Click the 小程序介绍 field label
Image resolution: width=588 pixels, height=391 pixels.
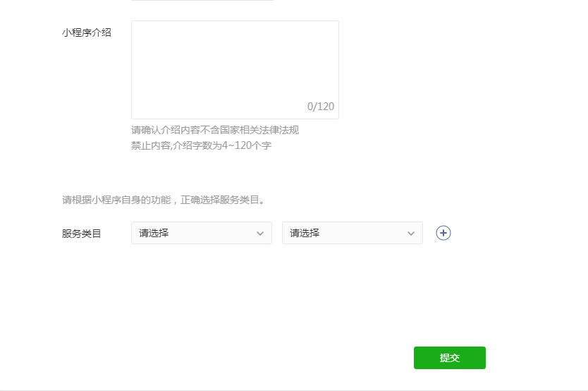(x=86, y=32)
